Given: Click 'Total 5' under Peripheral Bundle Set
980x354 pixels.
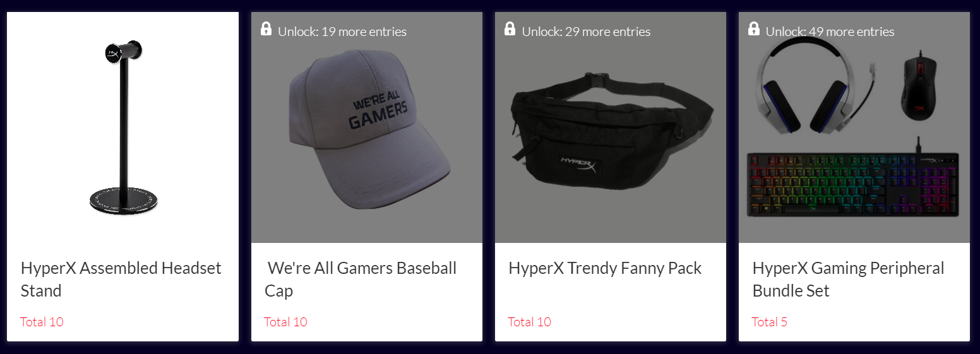Looking at the screenshot, I should [x=770, y=322].
